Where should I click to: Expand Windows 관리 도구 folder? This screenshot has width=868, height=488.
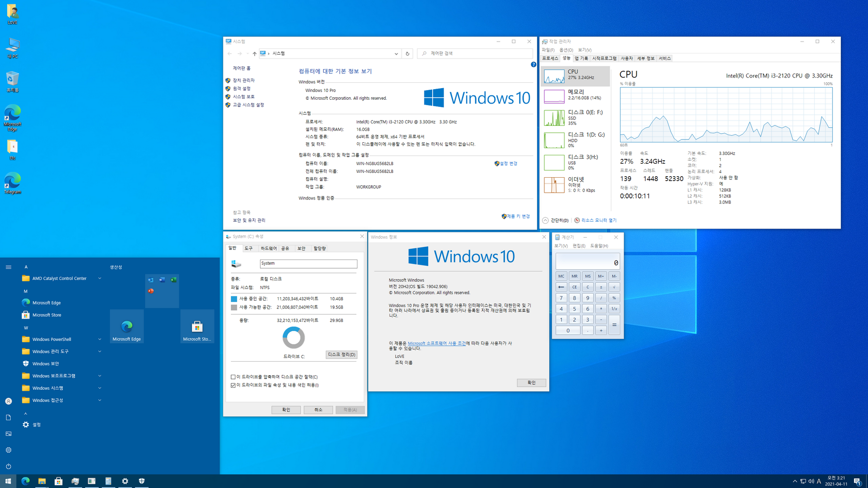pos(62,351)
